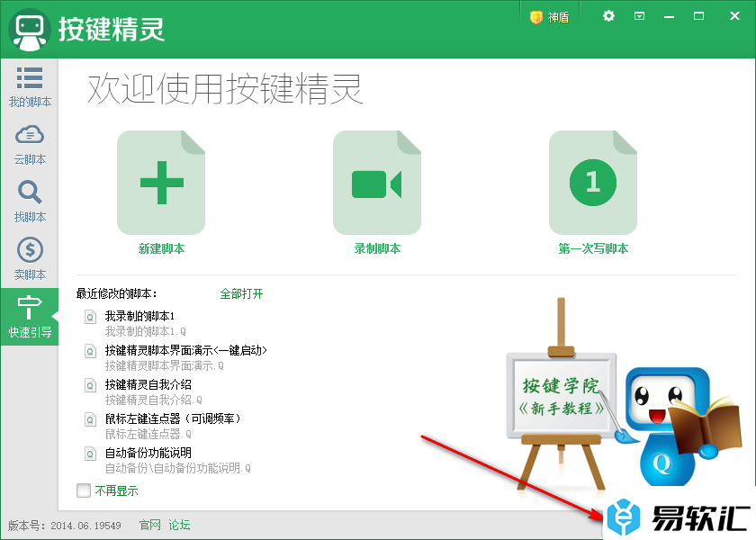Open the 按键学院 新手教程 tutorial board
The image size is (756, 540).
pos(562,396)
